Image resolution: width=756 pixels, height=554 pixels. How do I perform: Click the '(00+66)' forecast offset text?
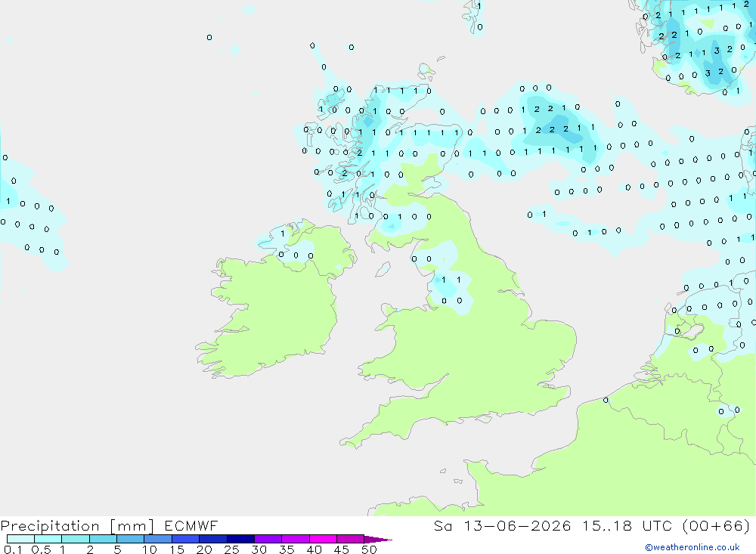click(717, 525)
